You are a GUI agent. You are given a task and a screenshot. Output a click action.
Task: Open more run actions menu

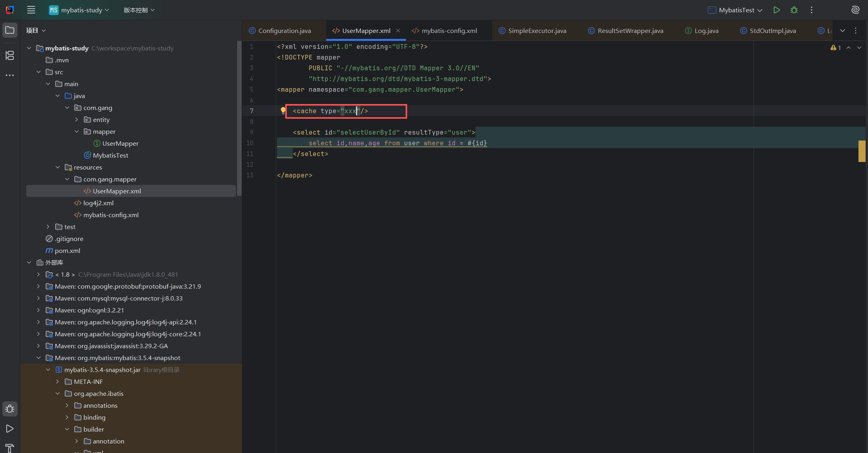[812, 10]
